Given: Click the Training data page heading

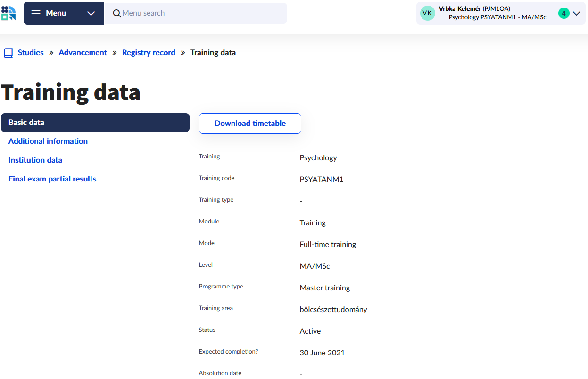Looking at the screenshot, I should tap(71, 92).
